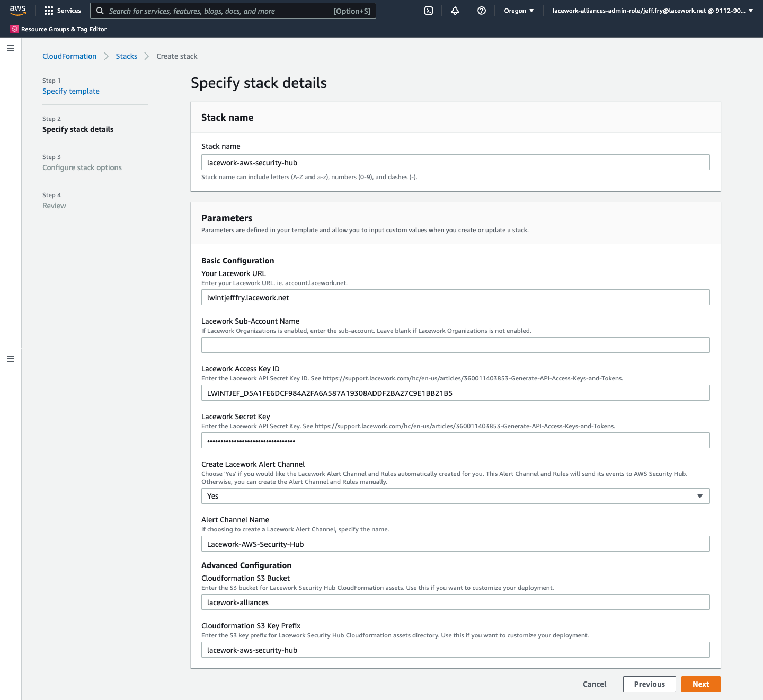Launch AWS CloudShell from the top bar
This screenshot has height=700, width=763.
coord(429,10)
